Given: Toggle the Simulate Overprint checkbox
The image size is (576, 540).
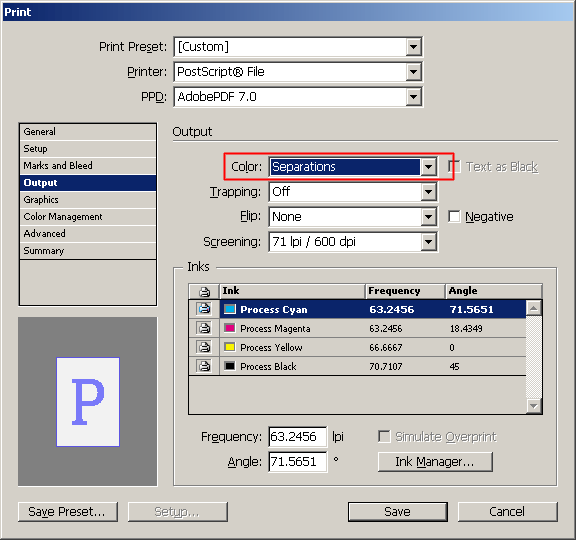Looking at the screenshot, I should (384, 436).
